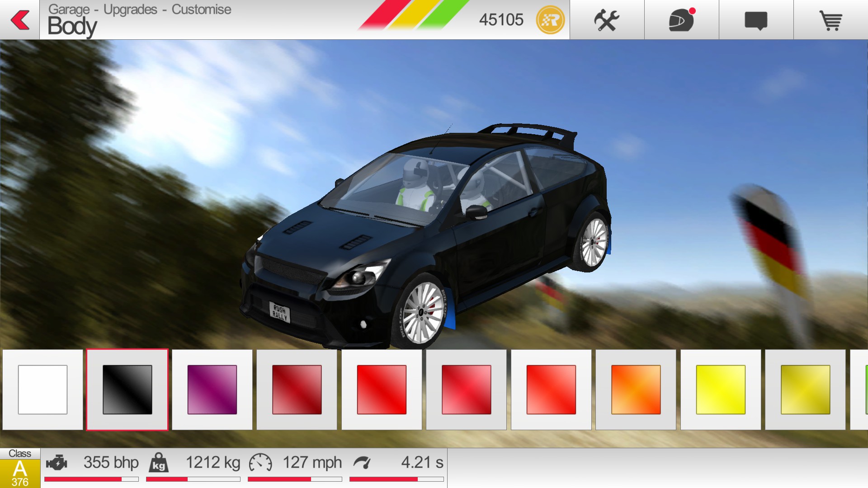
Task: Apply the orange gradient paint
Action: 636,389
